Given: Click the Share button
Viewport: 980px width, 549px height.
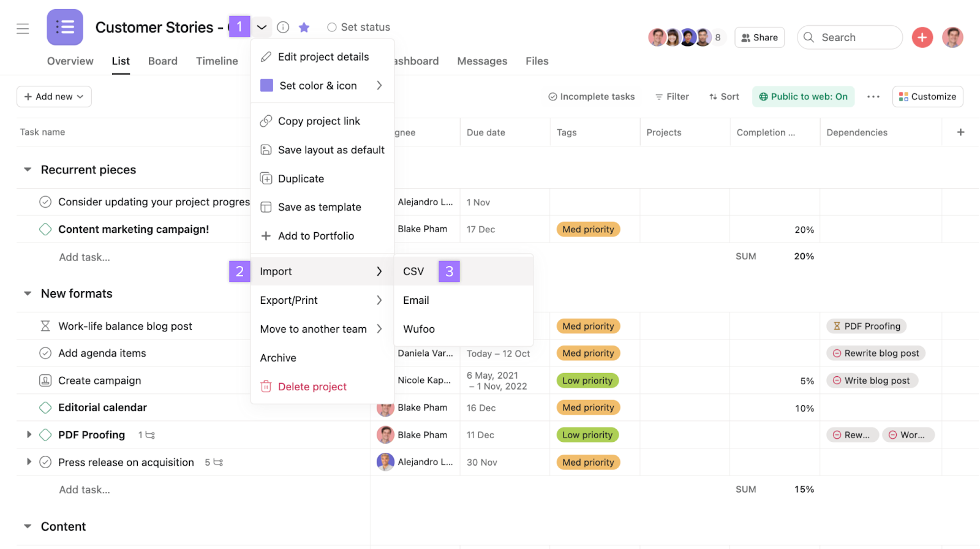Looking at the screenshot, I should (759, 37).
